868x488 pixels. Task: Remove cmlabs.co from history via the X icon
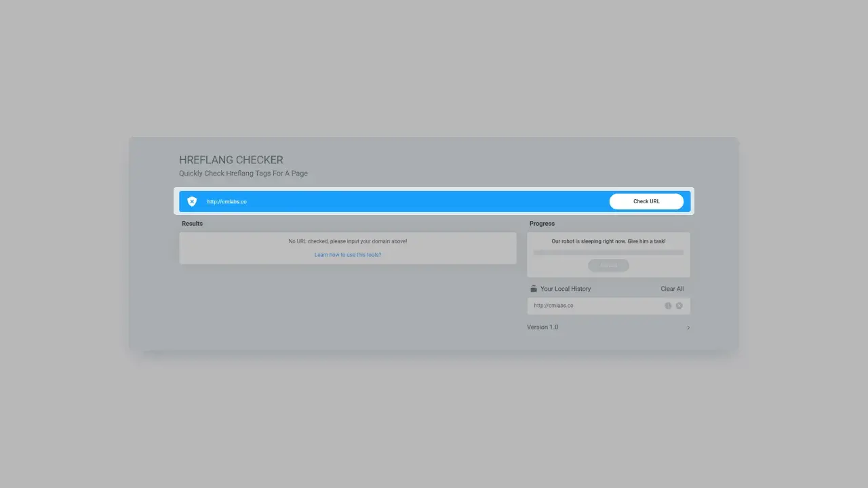[x=679, y=306]
